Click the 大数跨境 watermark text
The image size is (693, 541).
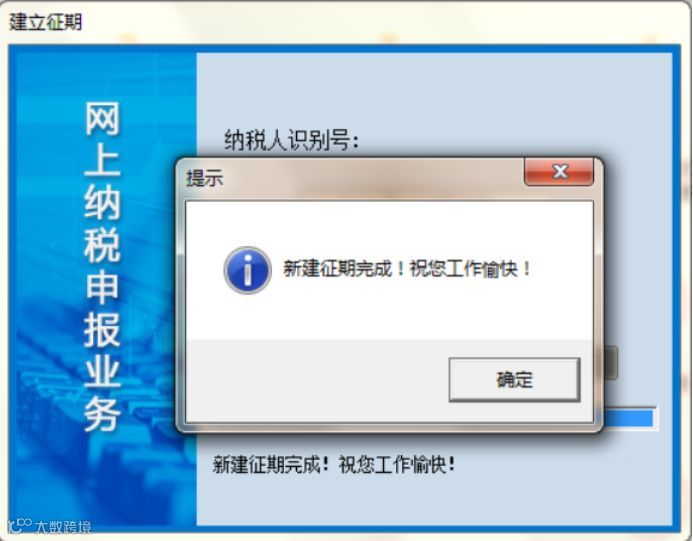63,526
